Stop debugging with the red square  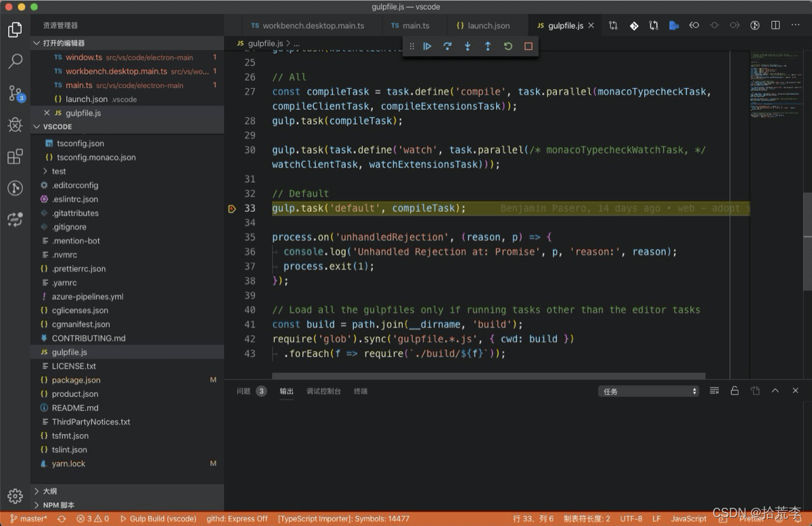(x=528, y=46)
